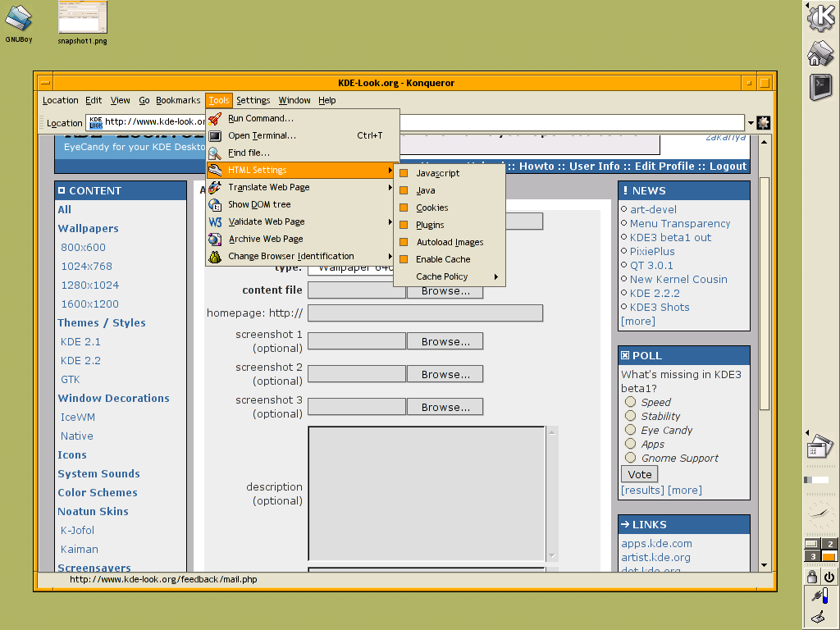
Task: Click the Find file magnifier icon
Action: pos(216,153)
